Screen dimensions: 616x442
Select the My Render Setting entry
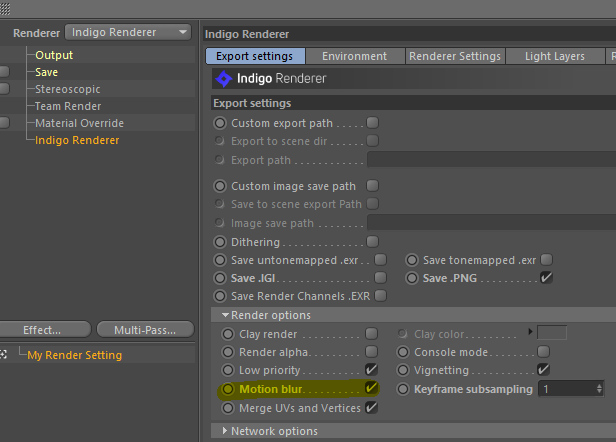tap(75, 355)
